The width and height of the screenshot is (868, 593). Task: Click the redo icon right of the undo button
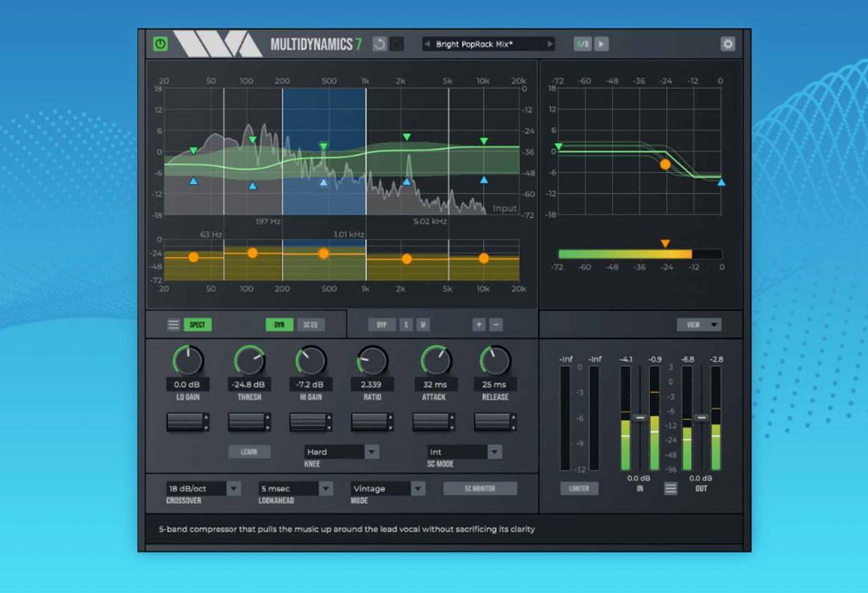pos(397,44)
